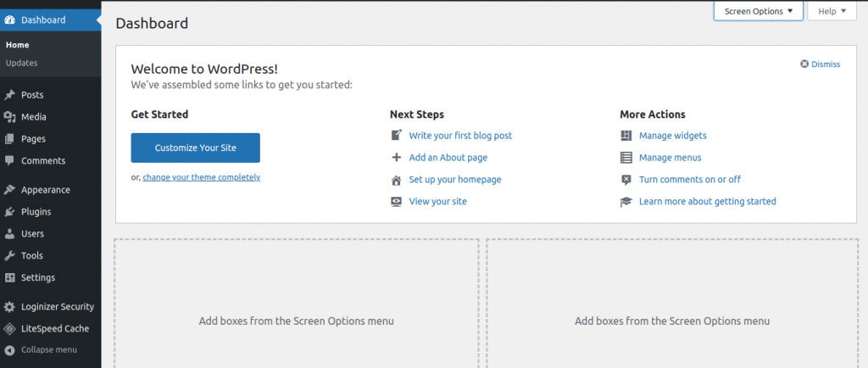Click the comment-off icon beside Turn comments on or off
868x368 pixels.
(x=626, y=180)
